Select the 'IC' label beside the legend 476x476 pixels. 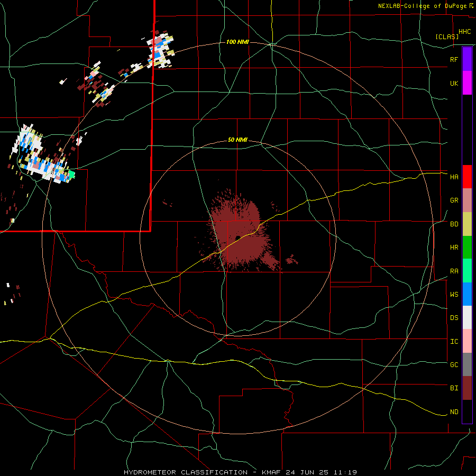coord(454,342)
